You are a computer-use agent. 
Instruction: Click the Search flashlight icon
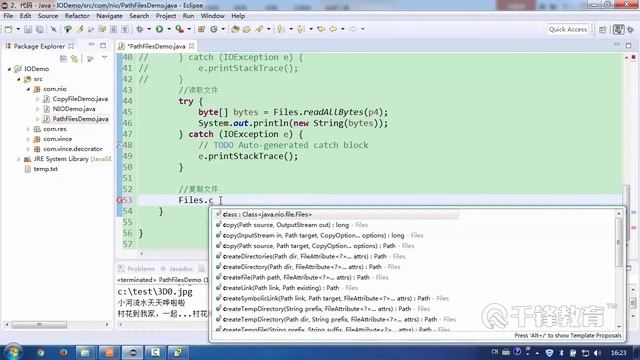tap(259, 29)
